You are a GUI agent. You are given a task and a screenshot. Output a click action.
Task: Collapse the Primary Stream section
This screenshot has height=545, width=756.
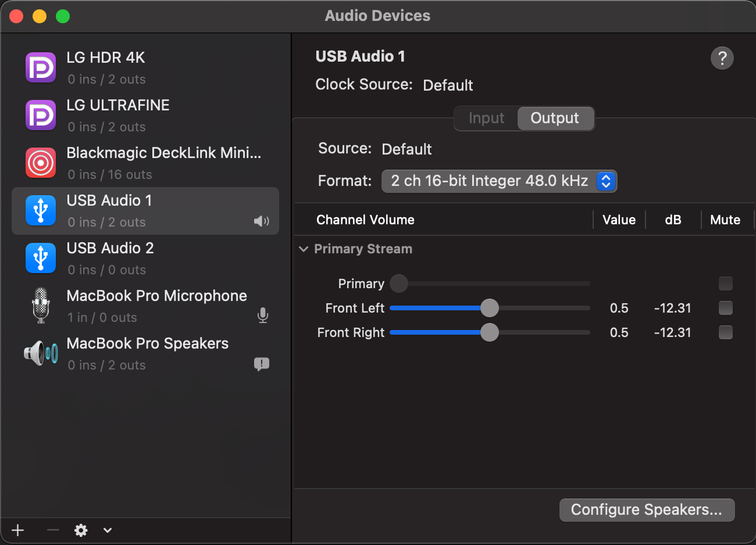pyautogui.click(x=304, y=249)
